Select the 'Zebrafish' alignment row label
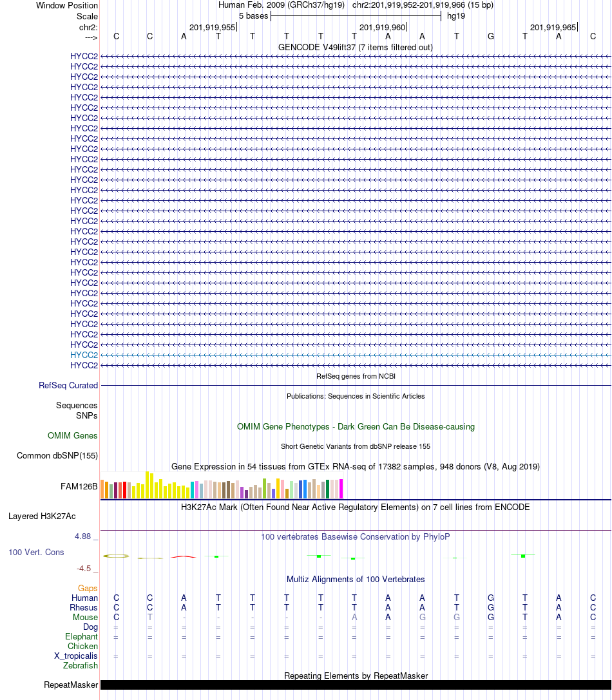This screenshot has width=612, height=700. pos(81,666)
